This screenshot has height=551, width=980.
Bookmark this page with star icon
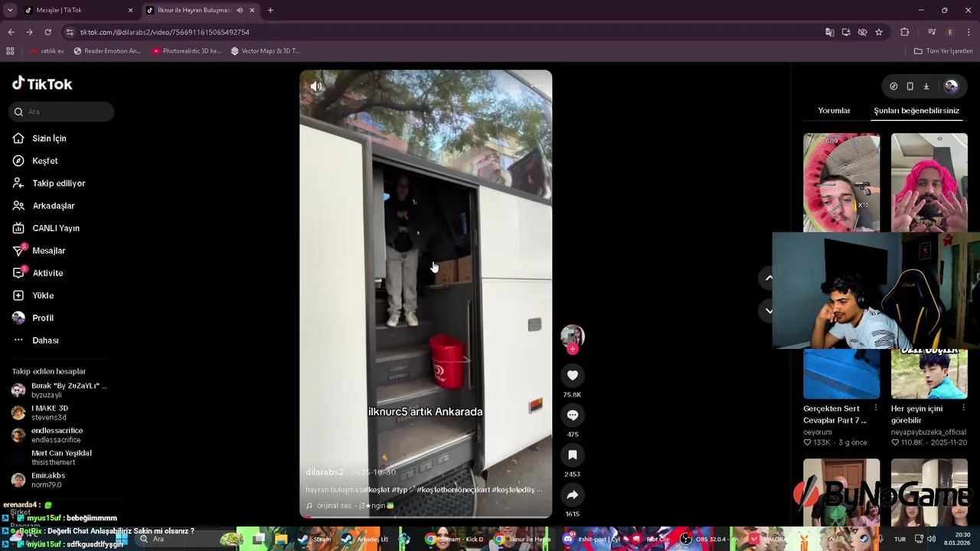879,32
